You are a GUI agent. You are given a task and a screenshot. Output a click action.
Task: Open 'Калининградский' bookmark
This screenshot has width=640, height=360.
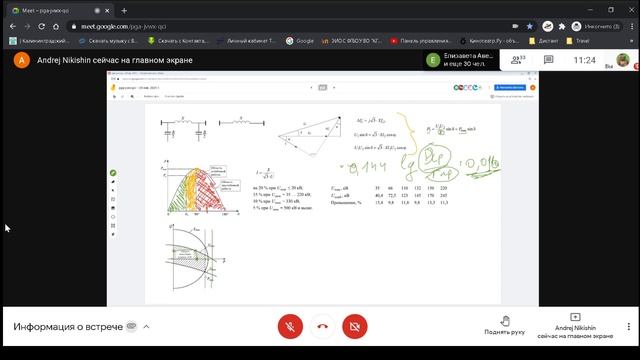pos(40,41)
